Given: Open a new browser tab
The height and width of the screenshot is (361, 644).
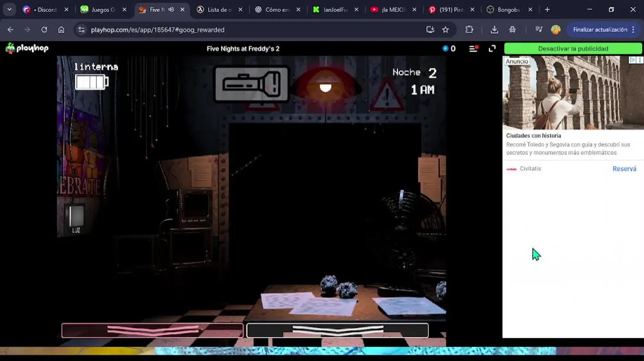Looking at the screenshot, I should [547, 10].
